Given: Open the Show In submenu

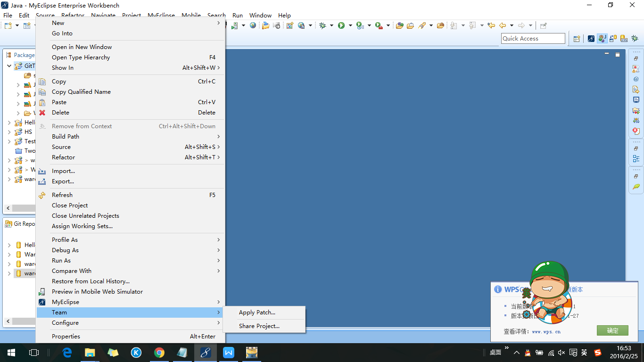Looking at the screenshot, I should (x=131, y=68).
